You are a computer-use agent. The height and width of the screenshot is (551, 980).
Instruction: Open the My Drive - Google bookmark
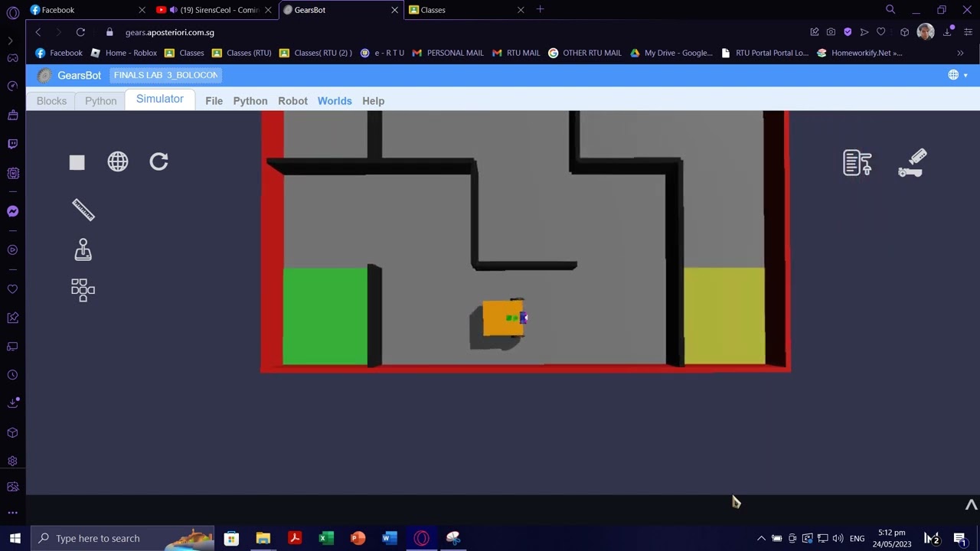671,53
